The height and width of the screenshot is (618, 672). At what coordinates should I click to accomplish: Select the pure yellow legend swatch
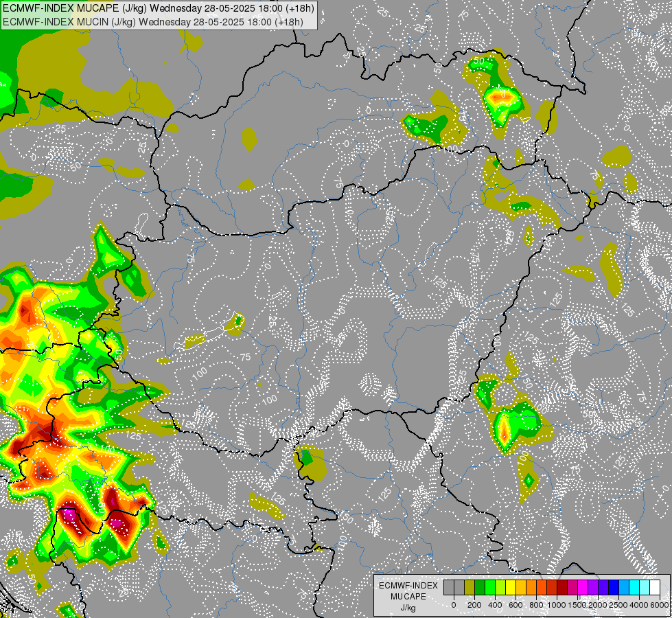tap(511, 588)
